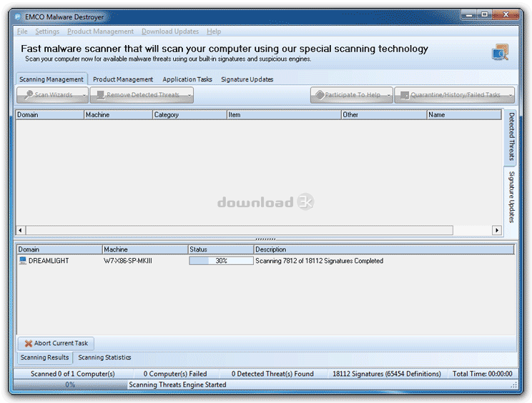Click the red X Abort icon

[29, 344]
